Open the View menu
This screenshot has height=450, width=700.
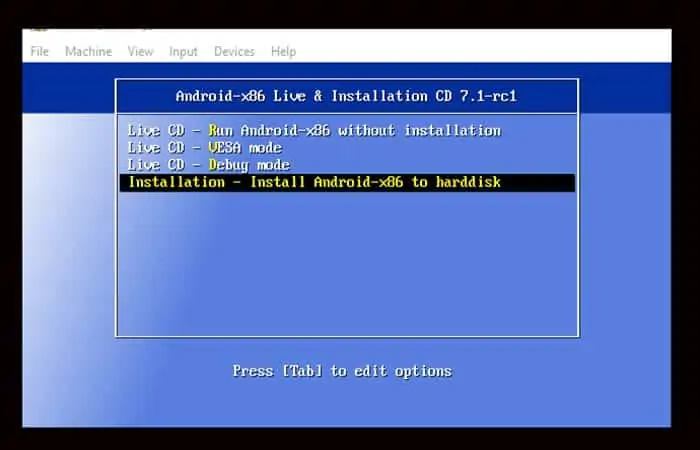click(140, 51)
